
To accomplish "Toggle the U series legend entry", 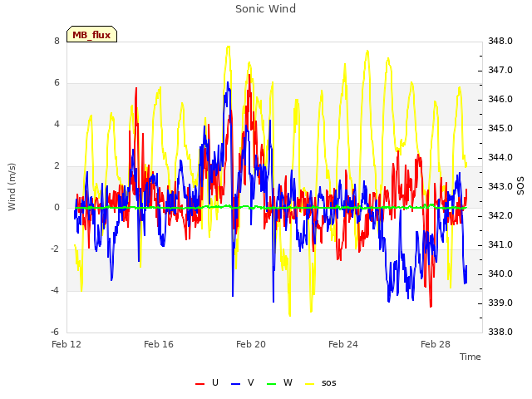I will pyautogui.click(x=207, y=382).
